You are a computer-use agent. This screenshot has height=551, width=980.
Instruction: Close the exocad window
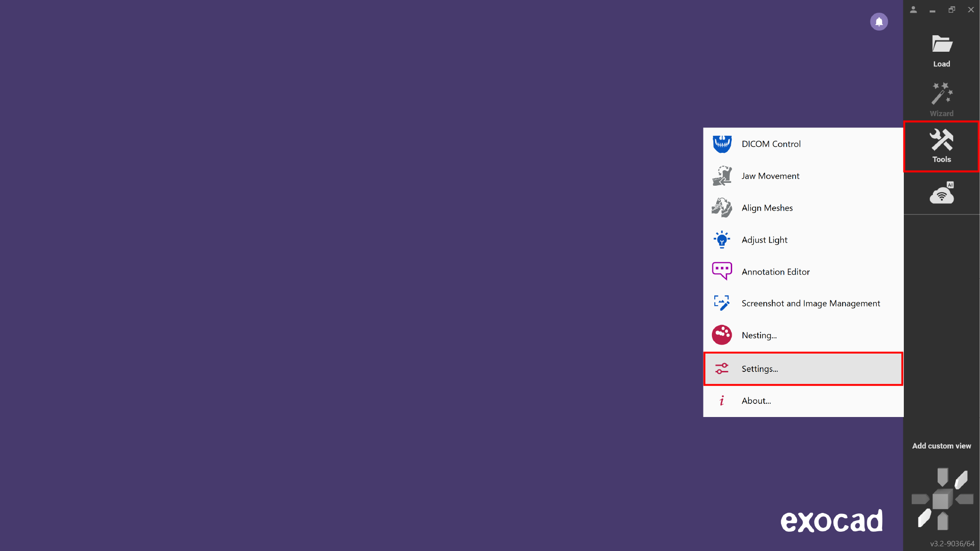pyautogui.click(x=971, y=9)
